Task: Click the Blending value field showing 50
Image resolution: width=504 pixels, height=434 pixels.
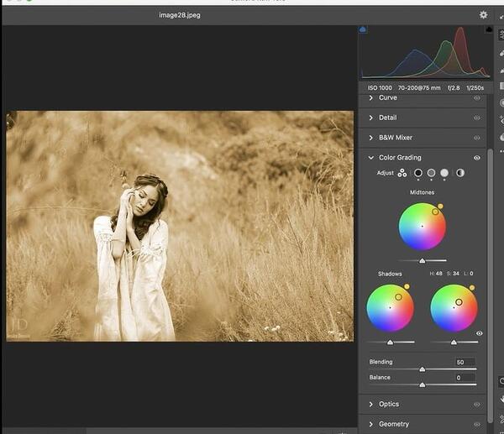Action: (465, 362)
